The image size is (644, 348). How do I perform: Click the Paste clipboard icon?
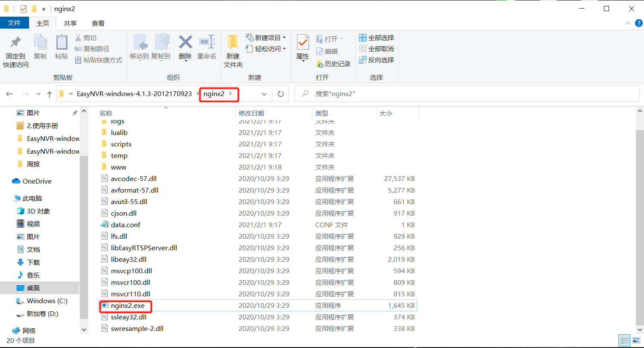tap(61, 42)
